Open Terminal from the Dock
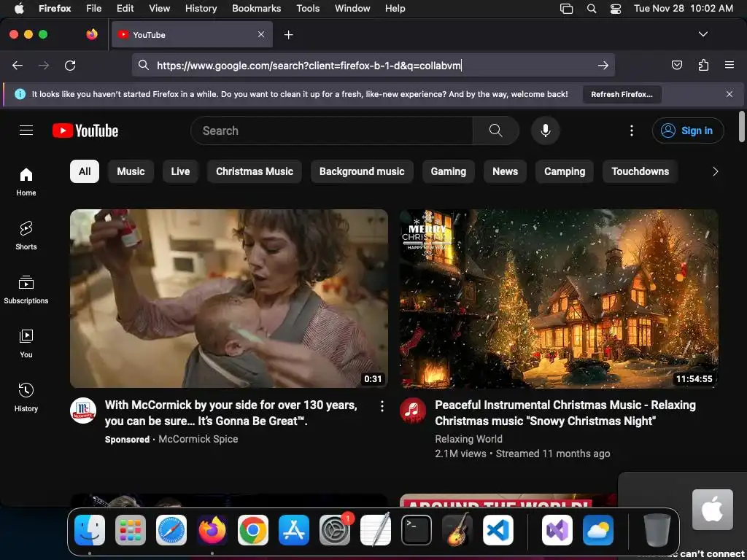 click(417, 530)
